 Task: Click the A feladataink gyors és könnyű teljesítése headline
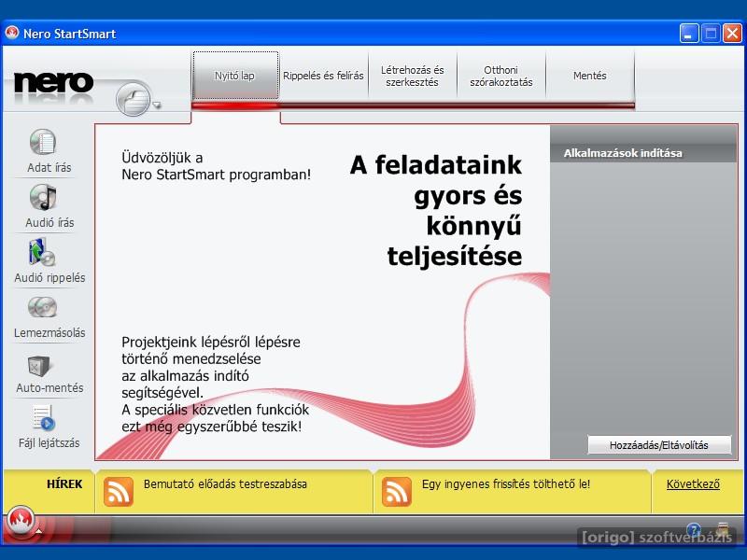tap(436, 211)
